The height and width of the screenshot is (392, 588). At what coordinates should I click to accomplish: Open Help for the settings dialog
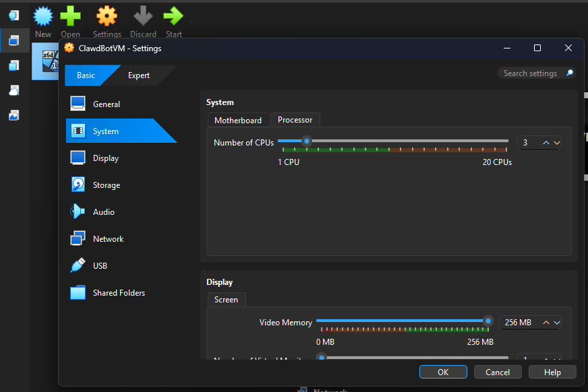point(552,371)
